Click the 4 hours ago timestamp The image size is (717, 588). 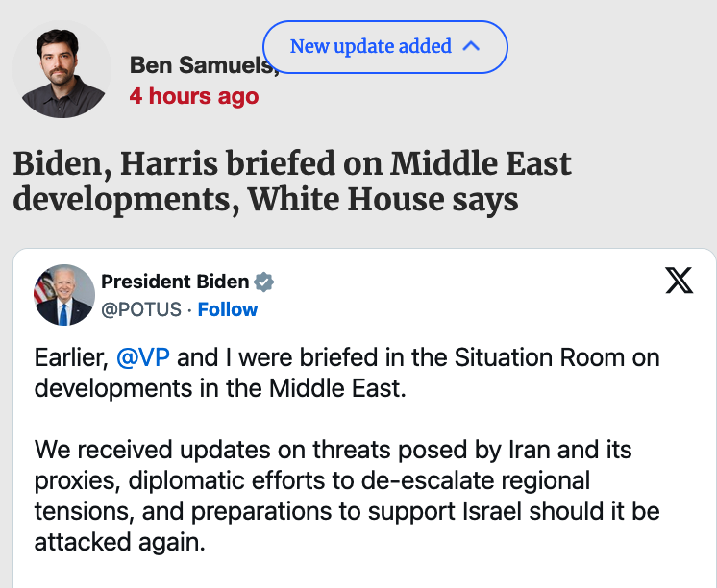point(193,96)
